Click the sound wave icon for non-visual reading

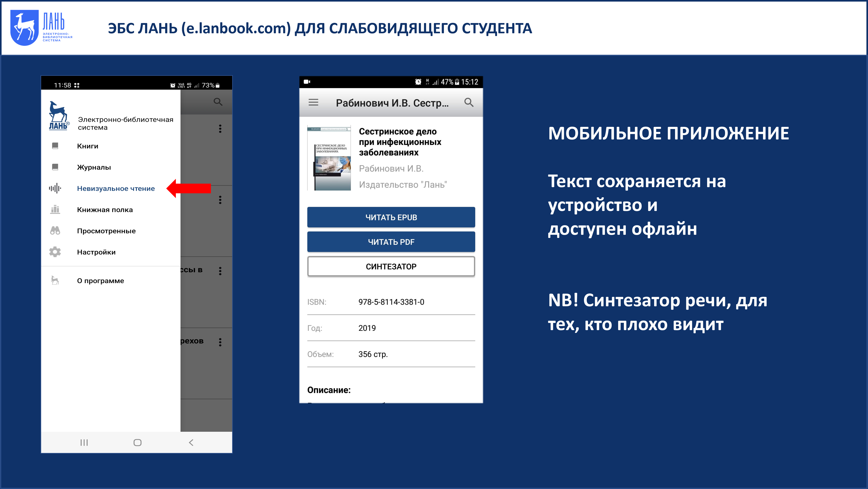[x=55, y=188]
